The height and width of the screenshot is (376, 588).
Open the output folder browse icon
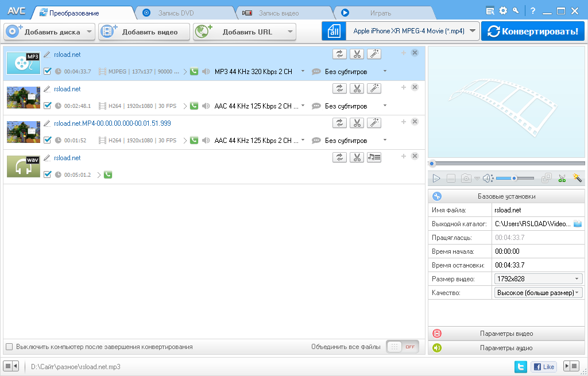(x=578, y=224)
